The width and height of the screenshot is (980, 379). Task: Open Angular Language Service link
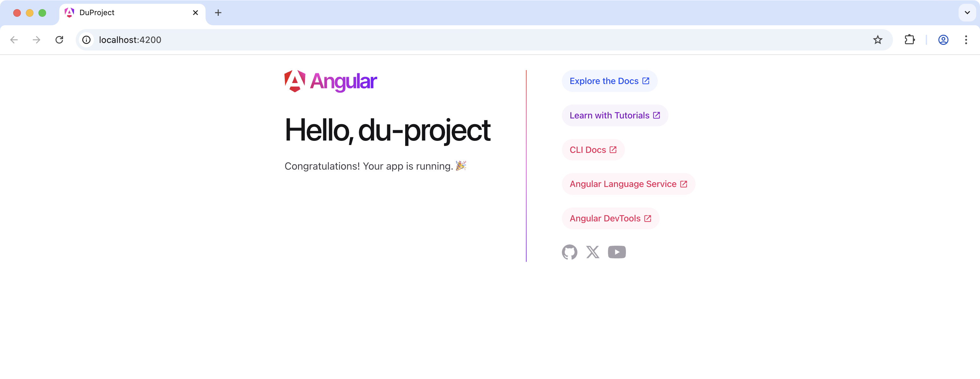628,184
